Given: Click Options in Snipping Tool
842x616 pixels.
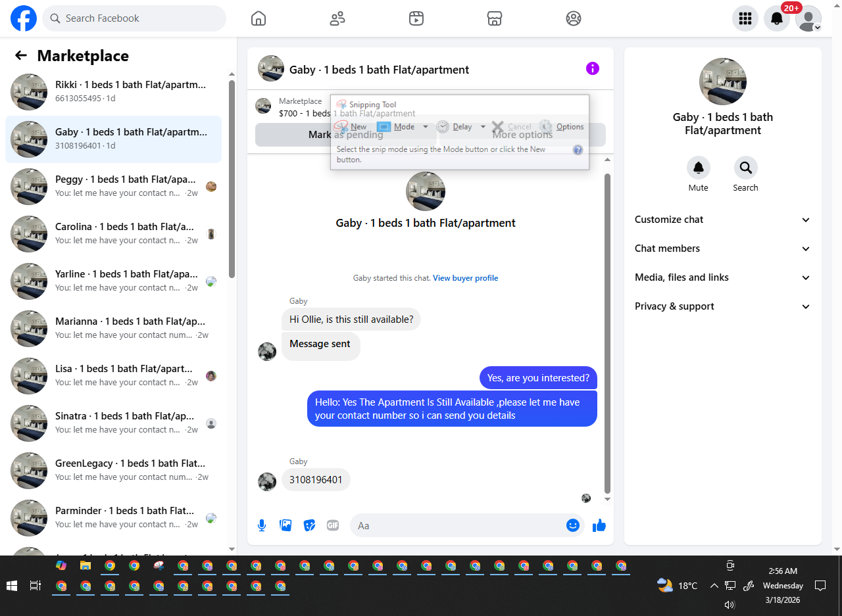Looking at the screenshot, I should (x=562, y=127).
